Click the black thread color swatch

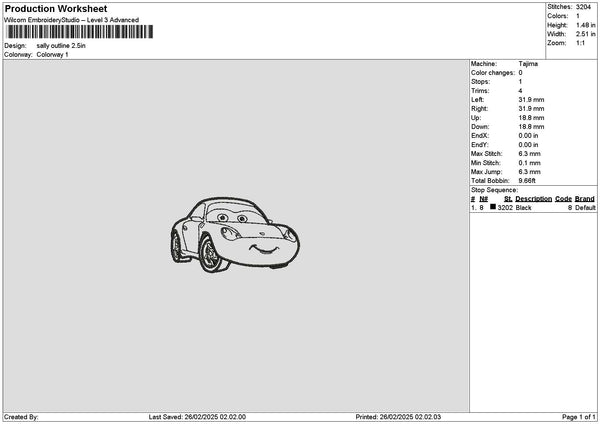[x=493, y=207]
